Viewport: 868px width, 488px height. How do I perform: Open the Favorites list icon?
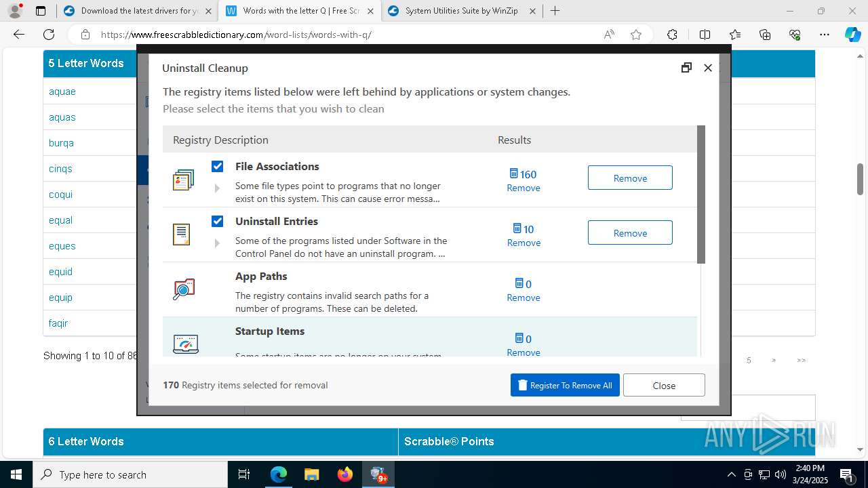coord(735,35)
